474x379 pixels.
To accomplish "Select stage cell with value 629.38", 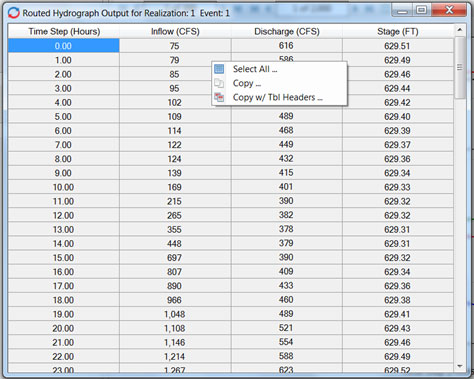I will [x=398, y=300].
